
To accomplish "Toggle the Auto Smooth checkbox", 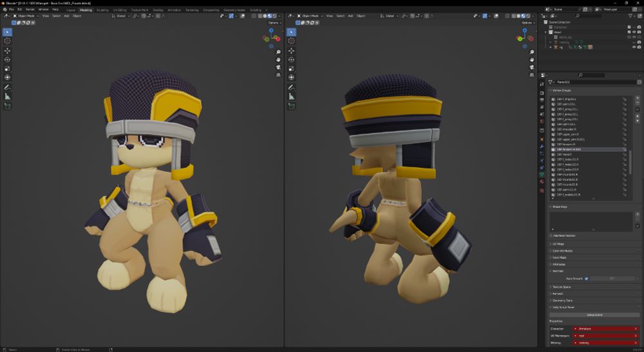I will pos(586,279).
